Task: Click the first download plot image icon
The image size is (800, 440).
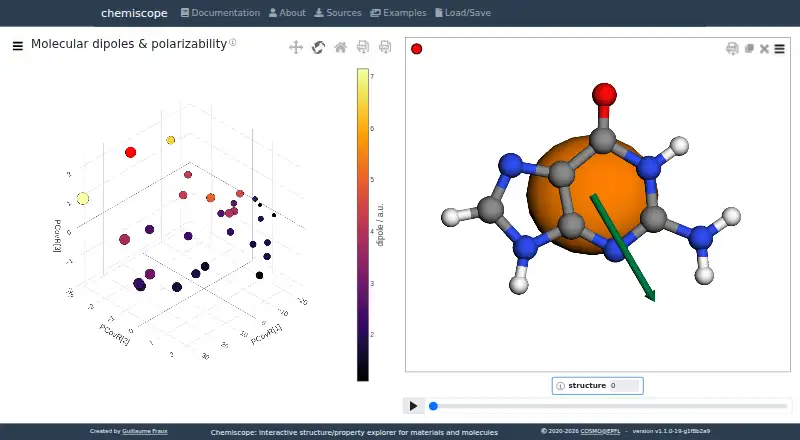Action: click(363, 47)
